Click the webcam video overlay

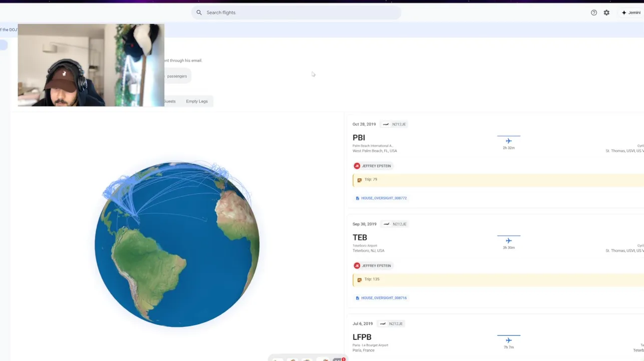(x=91, y=65)
